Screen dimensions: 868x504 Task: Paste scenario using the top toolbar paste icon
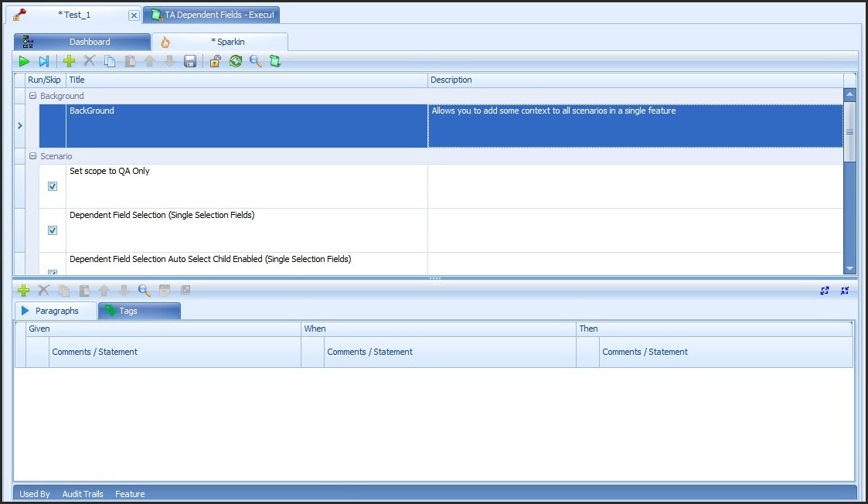(130, 62)
